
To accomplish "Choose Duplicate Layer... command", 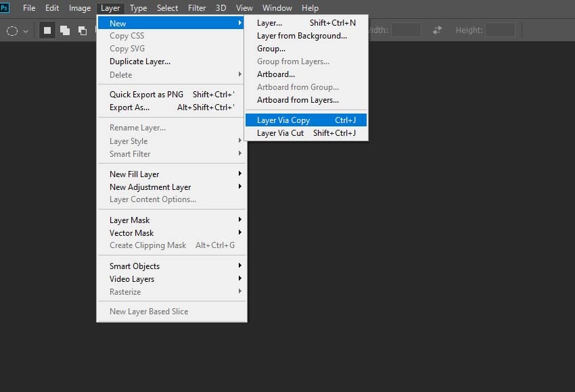I will point(171,62).
